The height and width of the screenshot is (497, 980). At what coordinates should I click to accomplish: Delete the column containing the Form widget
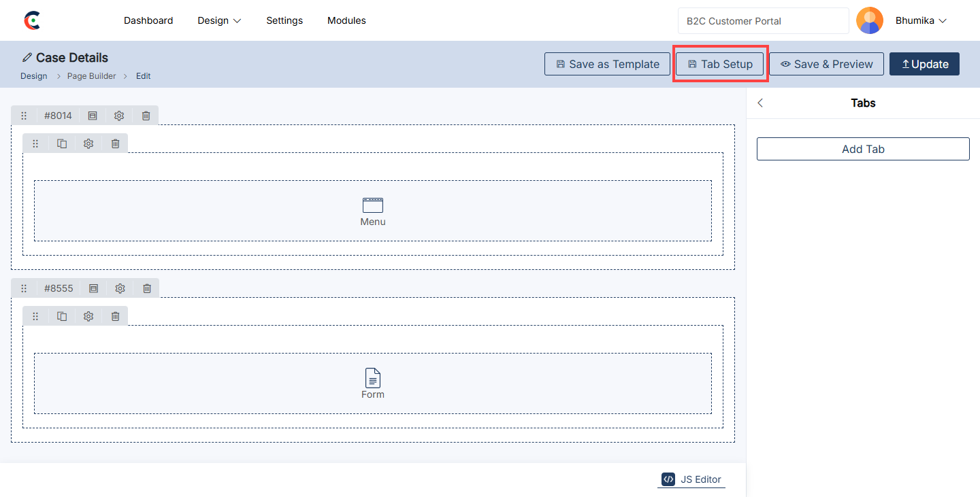[115, 316]
